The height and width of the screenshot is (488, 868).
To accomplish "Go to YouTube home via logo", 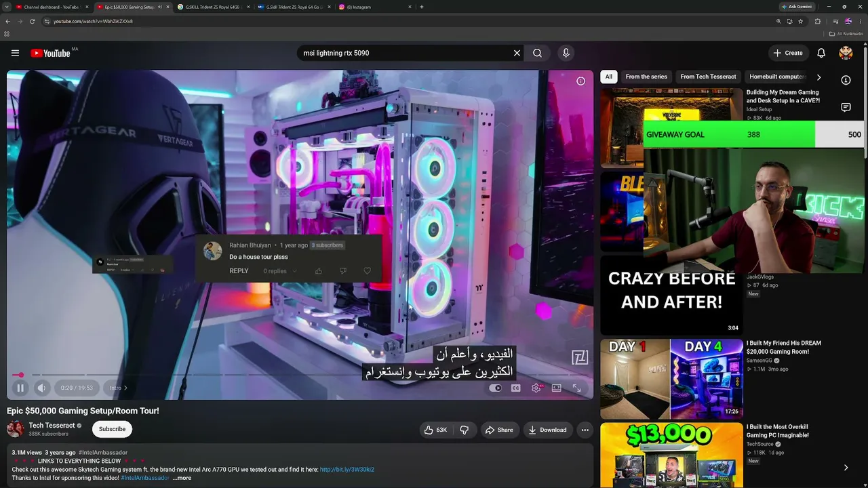I will pos(50,53).
